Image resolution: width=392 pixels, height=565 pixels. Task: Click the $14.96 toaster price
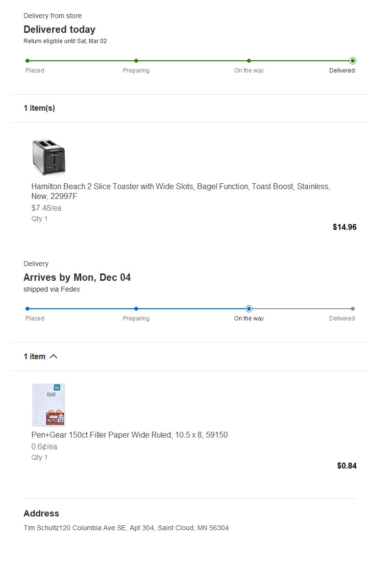(344, 227)
